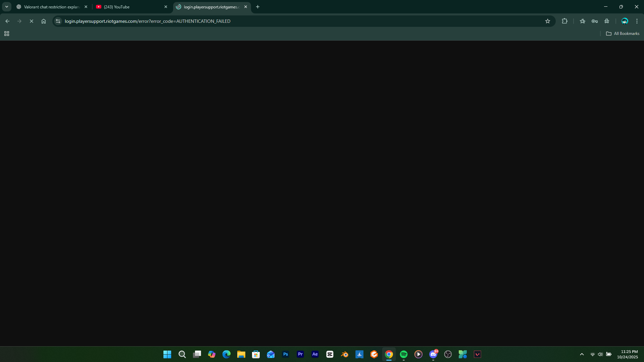Open the orange hexagon taskbar app

coord(374,354)
